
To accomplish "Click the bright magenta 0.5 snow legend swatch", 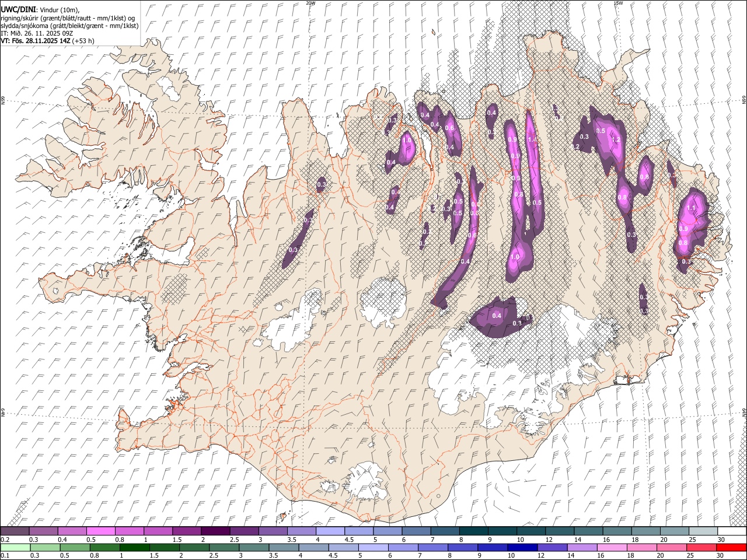I will coord(100,531).
